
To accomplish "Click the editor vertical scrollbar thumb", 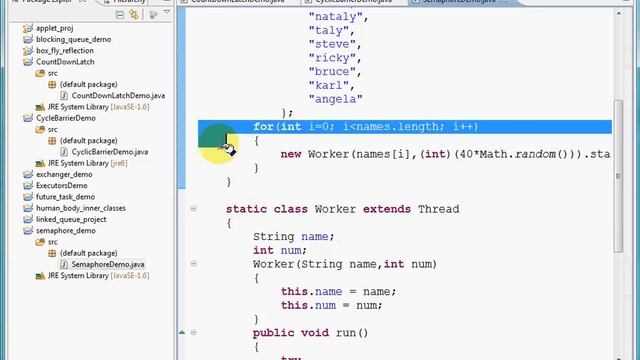I will click(x=618, y=176).
